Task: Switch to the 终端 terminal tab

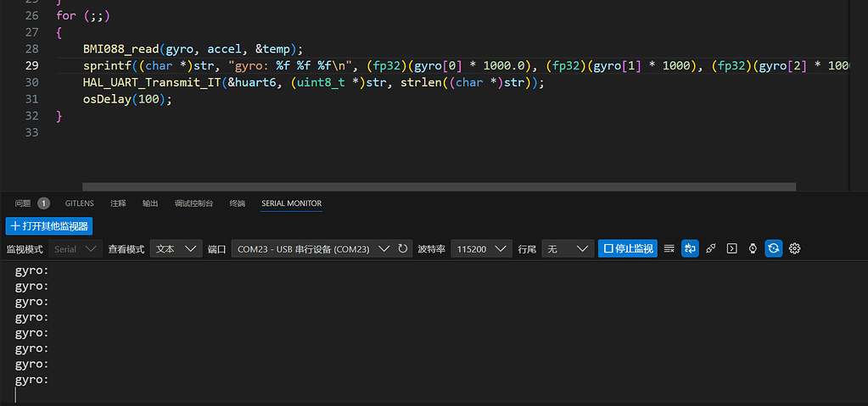Action: pos(238,203)
